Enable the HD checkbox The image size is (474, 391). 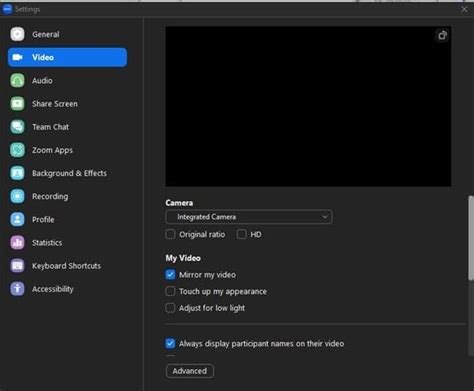(242, 234)
